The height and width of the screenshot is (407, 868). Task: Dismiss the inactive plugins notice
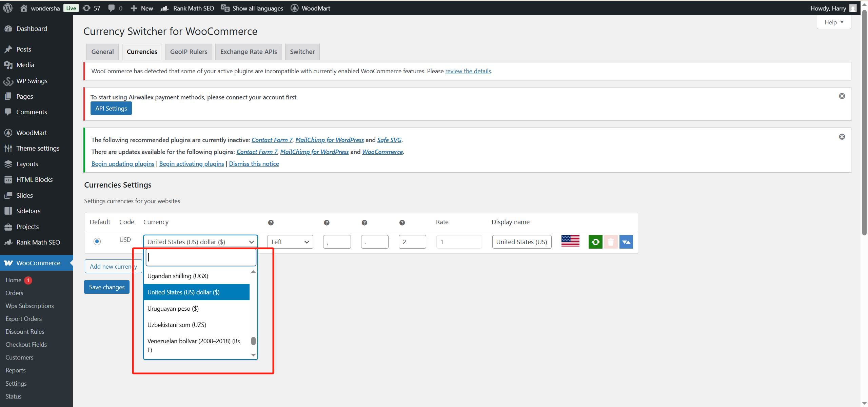(842, 137)
